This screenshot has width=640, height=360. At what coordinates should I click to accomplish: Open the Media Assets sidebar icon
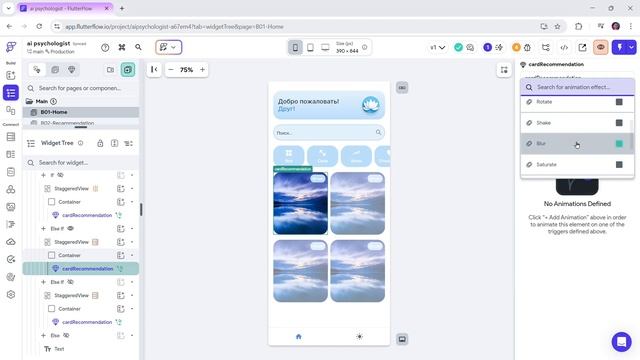[11, 207]
